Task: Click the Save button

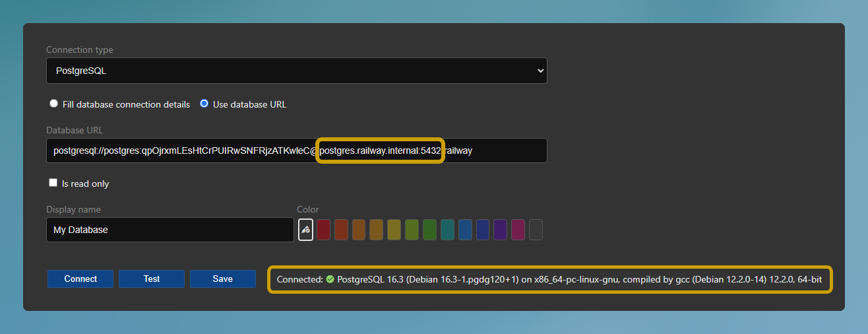Action: pos(223,279)
